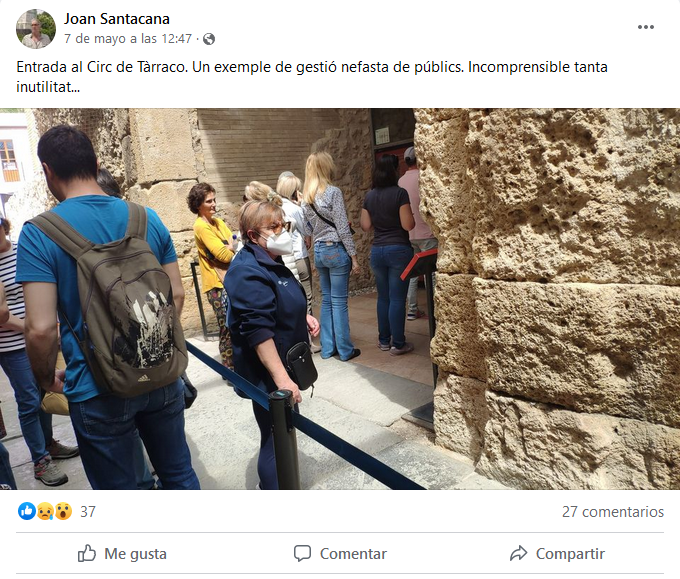This screenshot has height=579, width=680.
Task: Click the speech bubble comment icon
Action: (302, 554)
